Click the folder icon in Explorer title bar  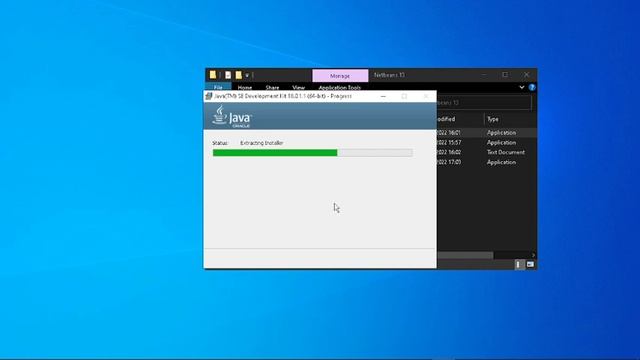coord(213,75)
